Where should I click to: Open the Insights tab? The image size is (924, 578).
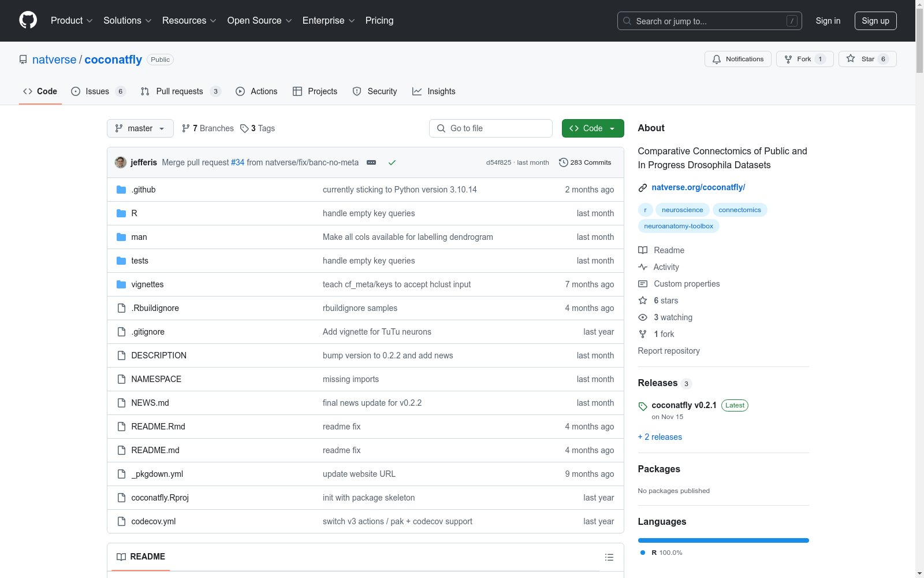point(434,91)
